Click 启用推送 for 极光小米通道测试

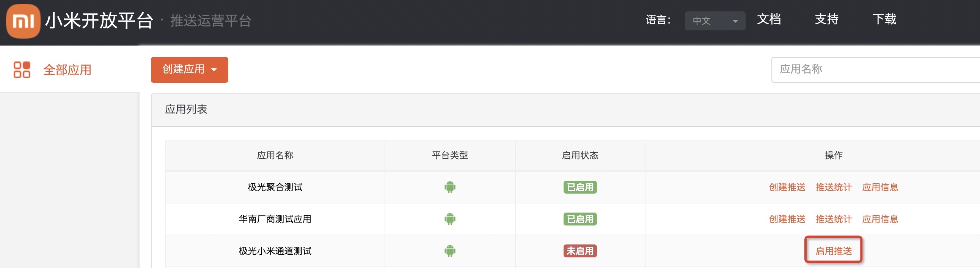[x=833, y=251]
